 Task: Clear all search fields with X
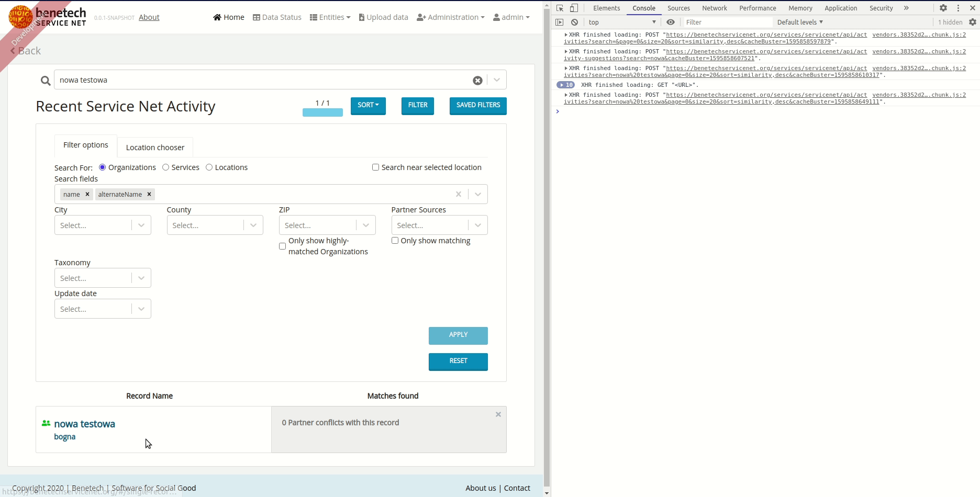click(459, 194)
